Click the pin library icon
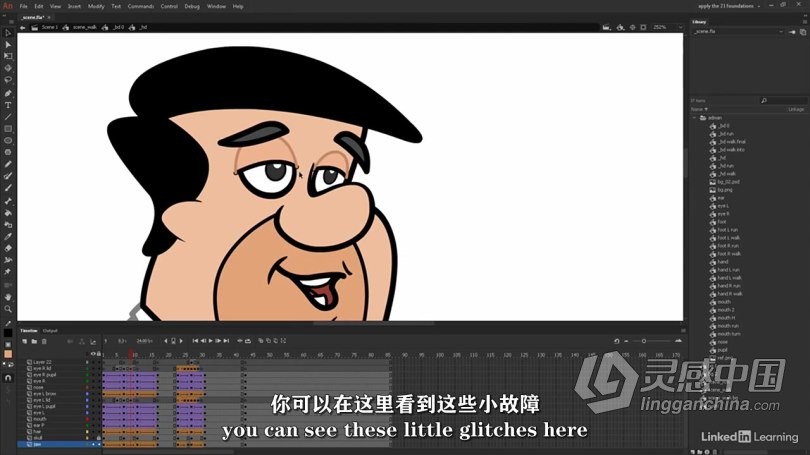This screenshot has height=455, width=810. click(x=792, y=32)
